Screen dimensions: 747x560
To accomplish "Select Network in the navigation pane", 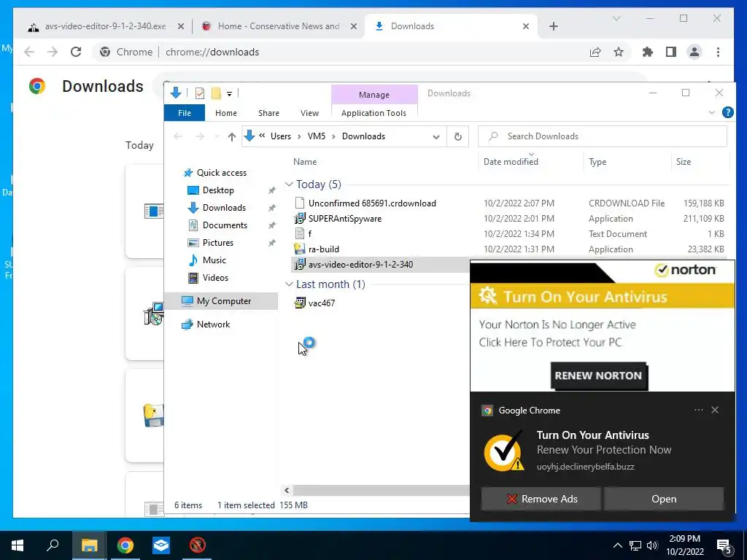I will (213, 324).
